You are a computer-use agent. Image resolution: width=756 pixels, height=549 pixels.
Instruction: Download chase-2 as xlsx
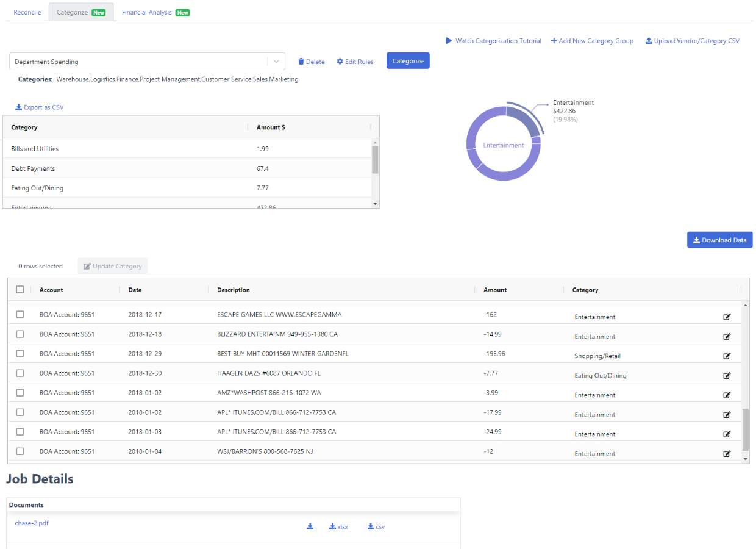[x=338, y=526]
